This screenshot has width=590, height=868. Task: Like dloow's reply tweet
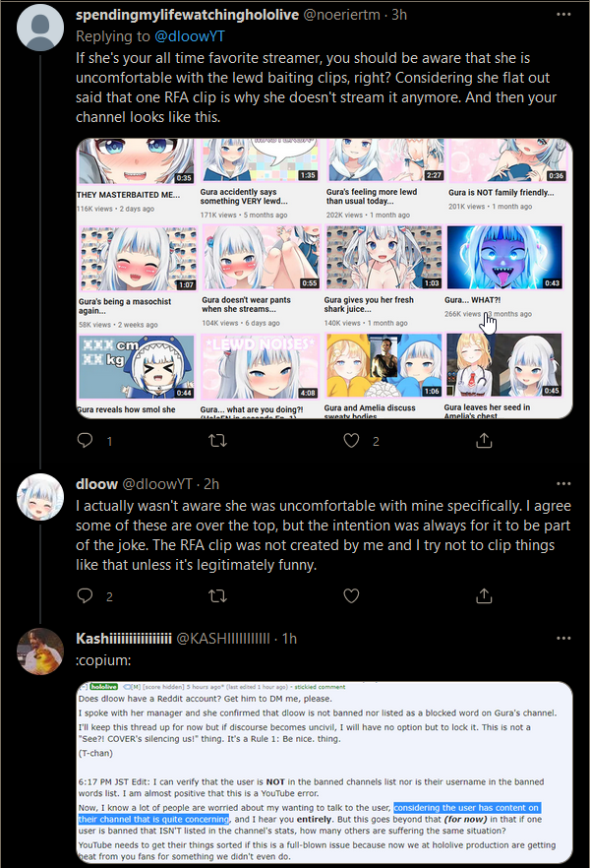pyautogui.click(x=352, y=595)
